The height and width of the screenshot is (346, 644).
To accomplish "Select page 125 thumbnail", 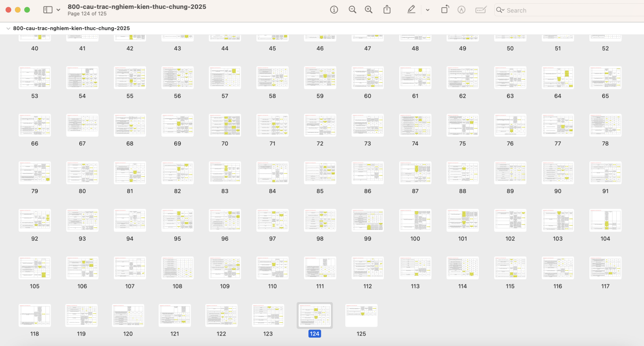I will (361, 315).
